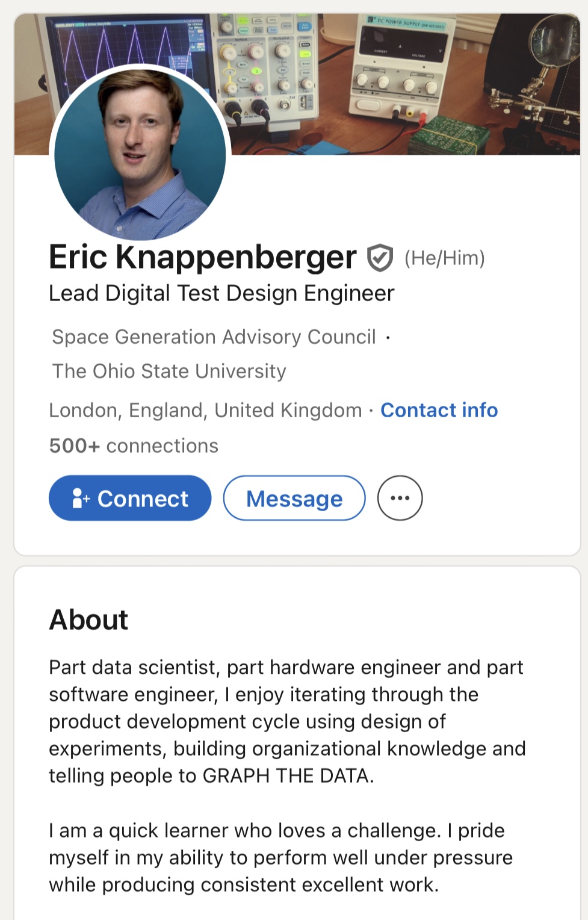Tap the Message button

coord(294,498)
